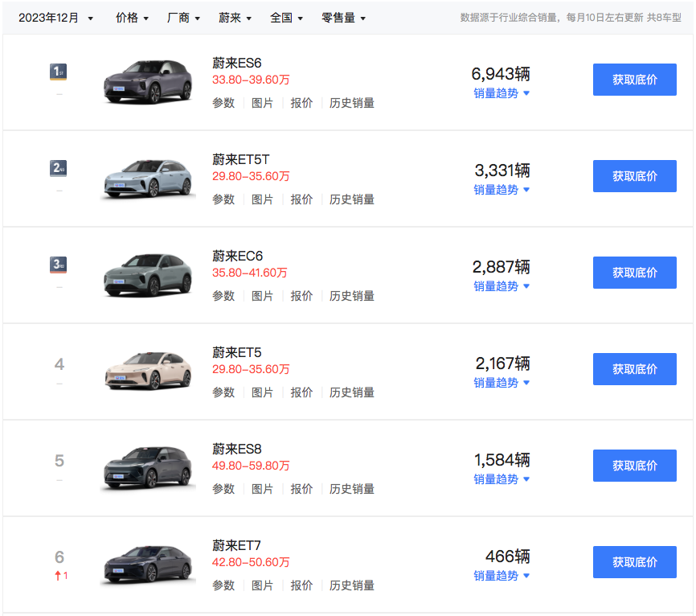Open 历史销量 for 蔚来ES8

[352, 489]
